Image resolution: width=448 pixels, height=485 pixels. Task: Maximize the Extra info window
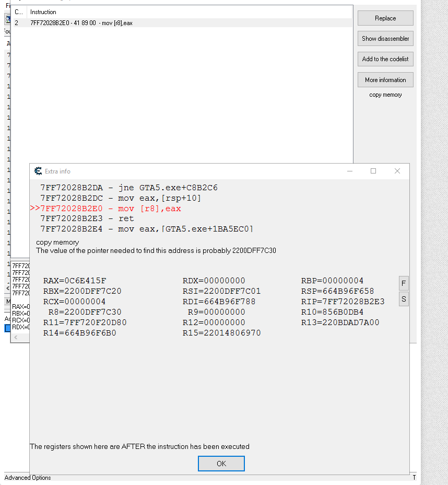(x=373, y=171)
